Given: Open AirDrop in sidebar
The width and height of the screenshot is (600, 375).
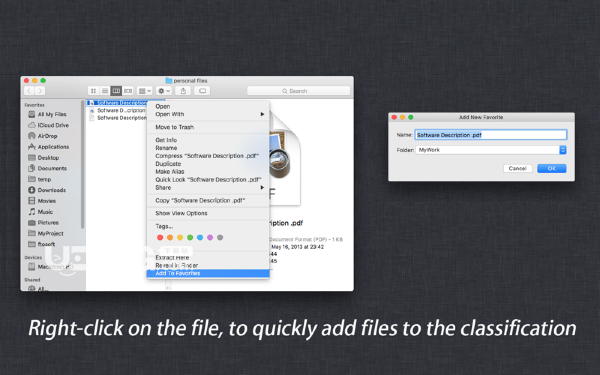Looking at the screenshot, I should (x=47, y=136).
